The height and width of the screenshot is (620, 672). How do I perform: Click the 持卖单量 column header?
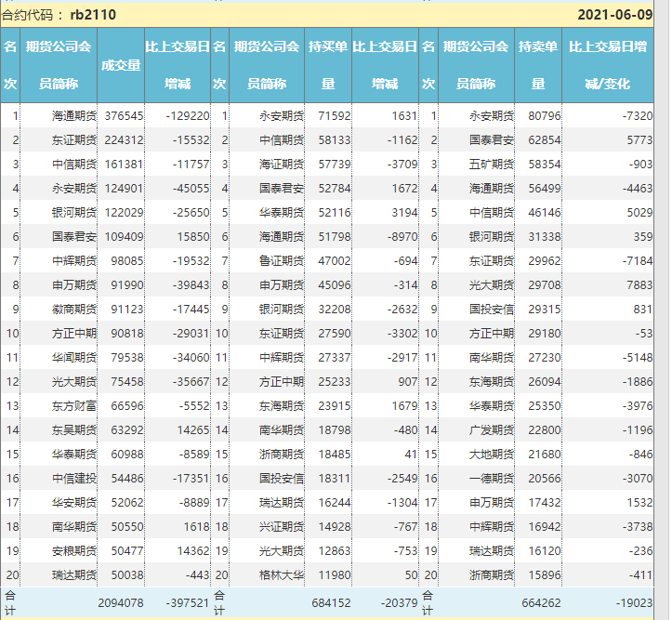coord(538,64)
